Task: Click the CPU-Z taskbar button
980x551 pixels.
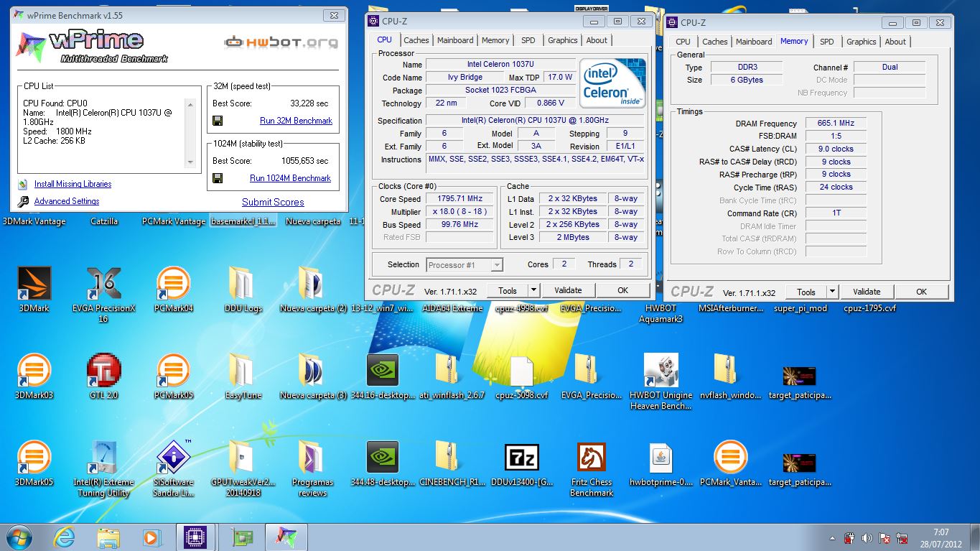Action: (x=196, y=537)
